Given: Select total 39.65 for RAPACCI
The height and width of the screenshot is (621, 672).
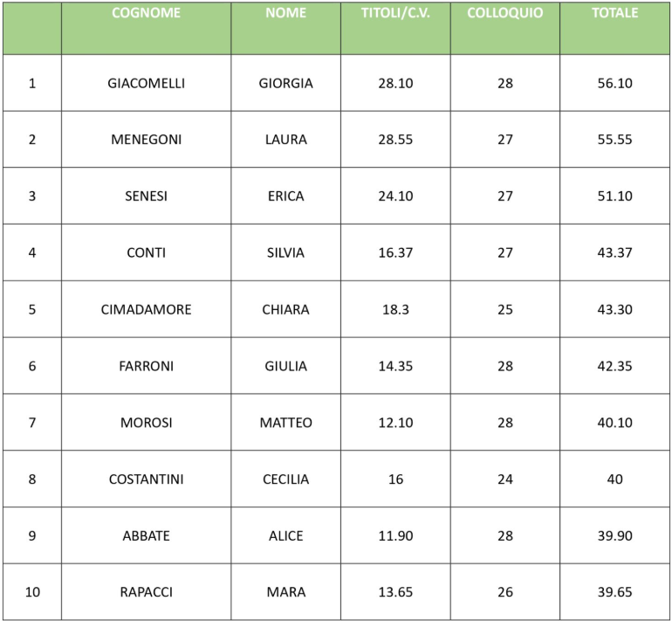Looking at the screenshot, I should (x=614, y=592).
